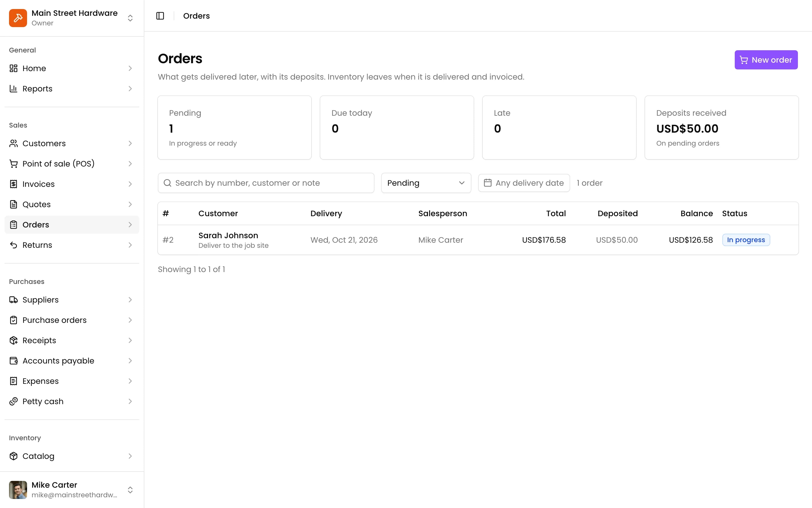Go to the Expenses menu item
This screenshot has width=812, height=508.
[x=72, y=381]
